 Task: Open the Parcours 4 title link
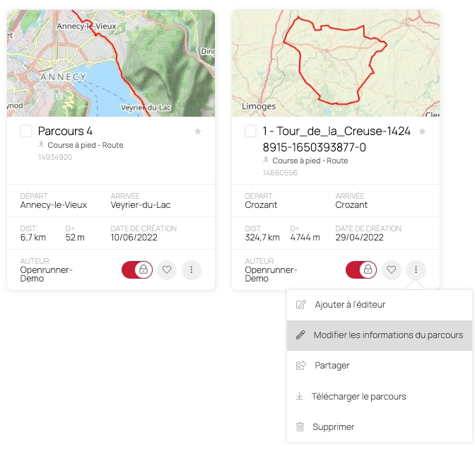tap(65, 131)
